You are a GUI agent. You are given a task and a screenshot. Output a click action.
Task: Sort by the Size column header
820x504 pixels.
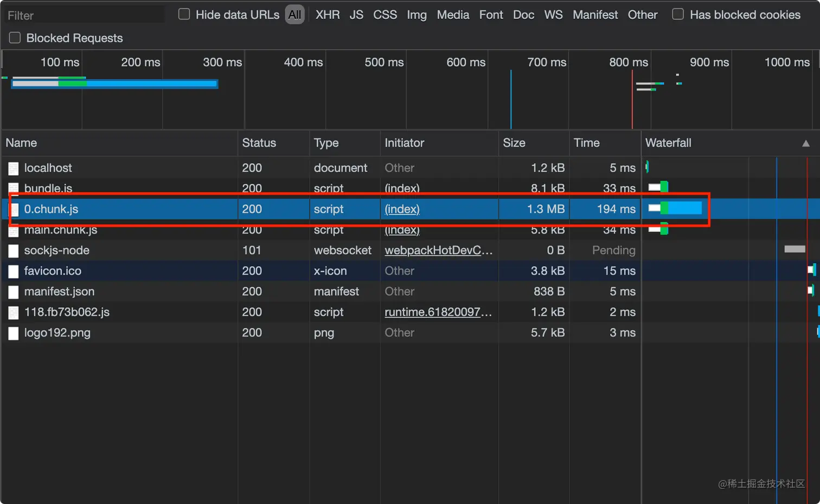pyautogui.click(x=514, y=143)
